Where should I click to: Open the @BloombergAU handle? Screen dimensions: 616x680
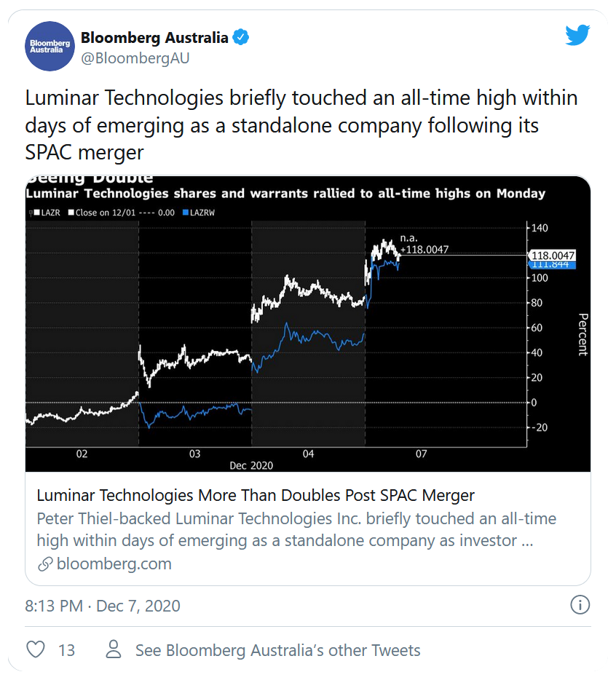[135, 58]
